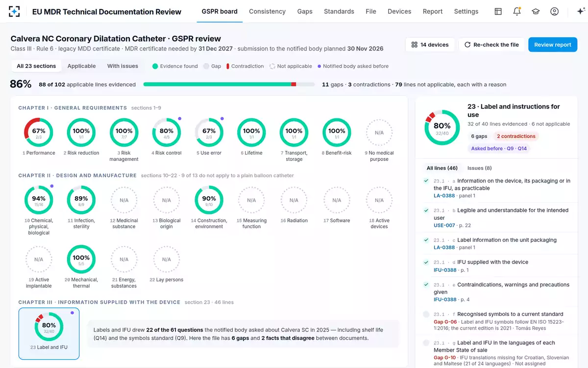Toggle check for line 23.1 d
This screenshot has height=368, width=588.
tap(426, 263)
